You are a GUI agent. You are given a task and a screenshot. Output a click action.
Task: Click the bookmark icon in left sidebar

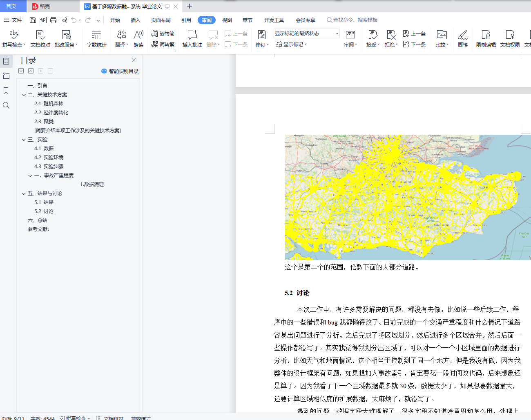[6, 91]
